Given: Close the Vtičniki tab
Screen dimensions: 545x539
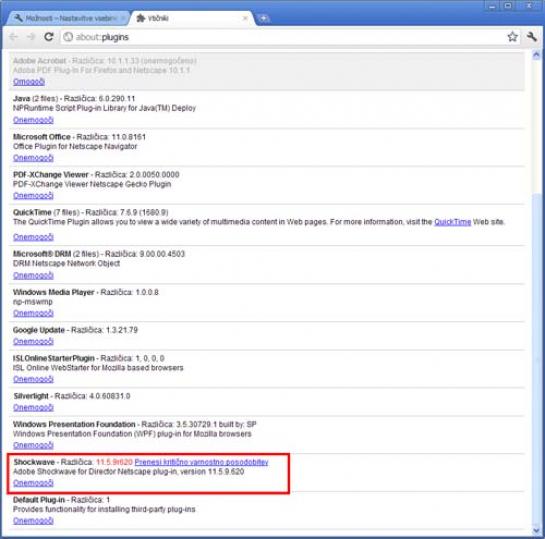Looking at the screenshot, I should tap(245, 18).
